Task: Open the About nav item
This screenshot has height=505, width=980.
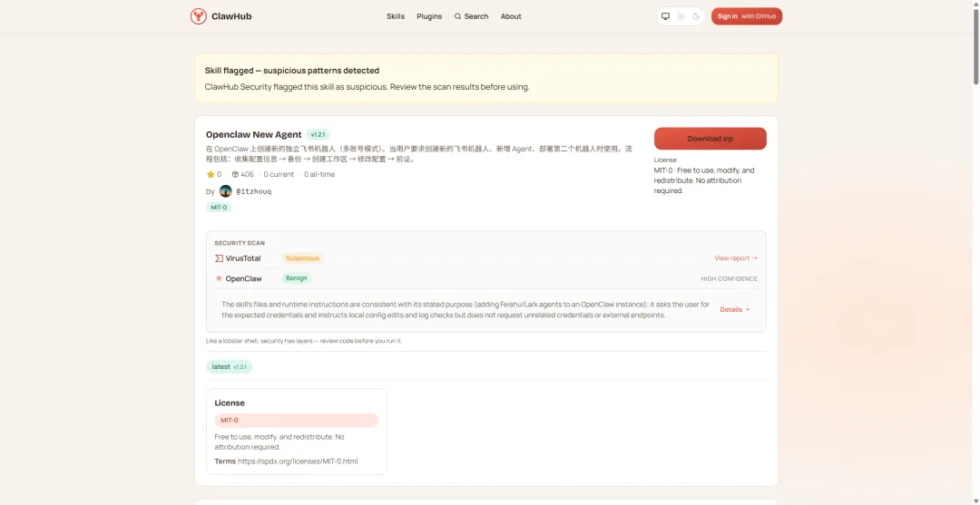Action: [511, 16]
